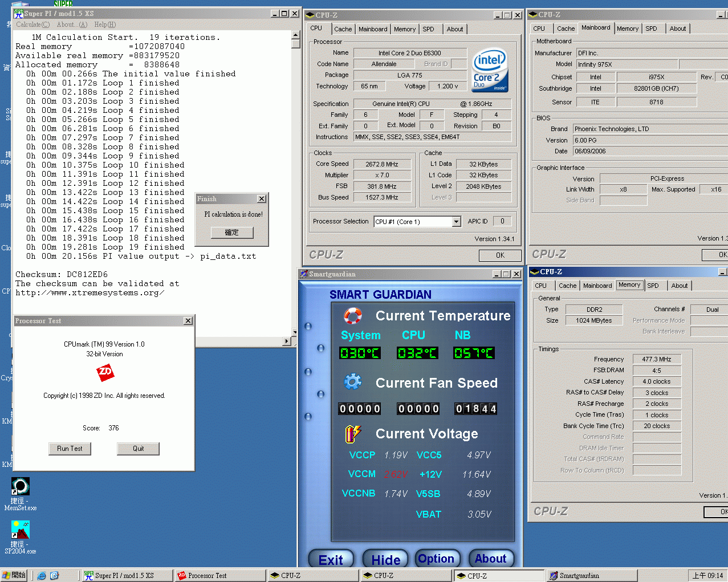The width and height of the screenshot is (728, 582).
Task: Switch to Smartguardian taskbar item
Action: coord(592,576)
